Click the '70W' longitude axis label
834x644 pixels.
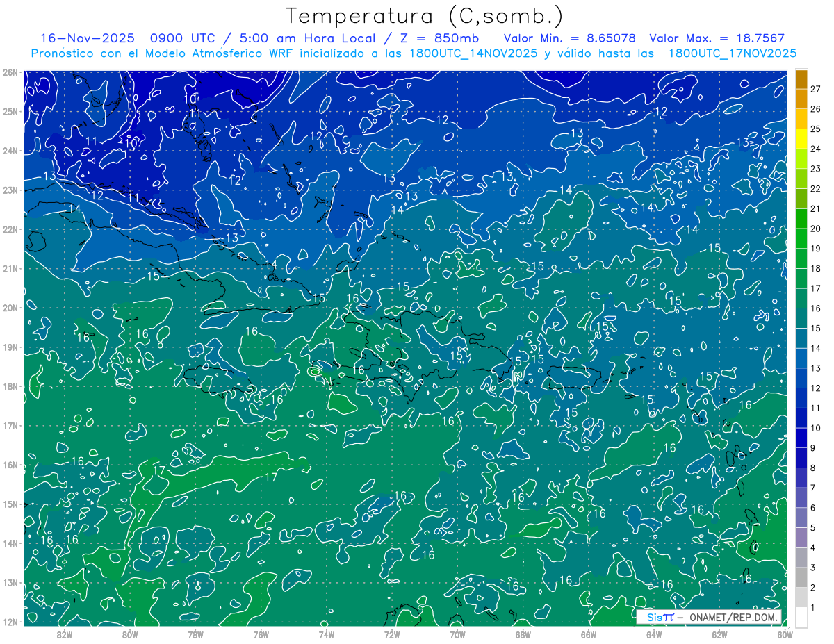tap(457, 634)
